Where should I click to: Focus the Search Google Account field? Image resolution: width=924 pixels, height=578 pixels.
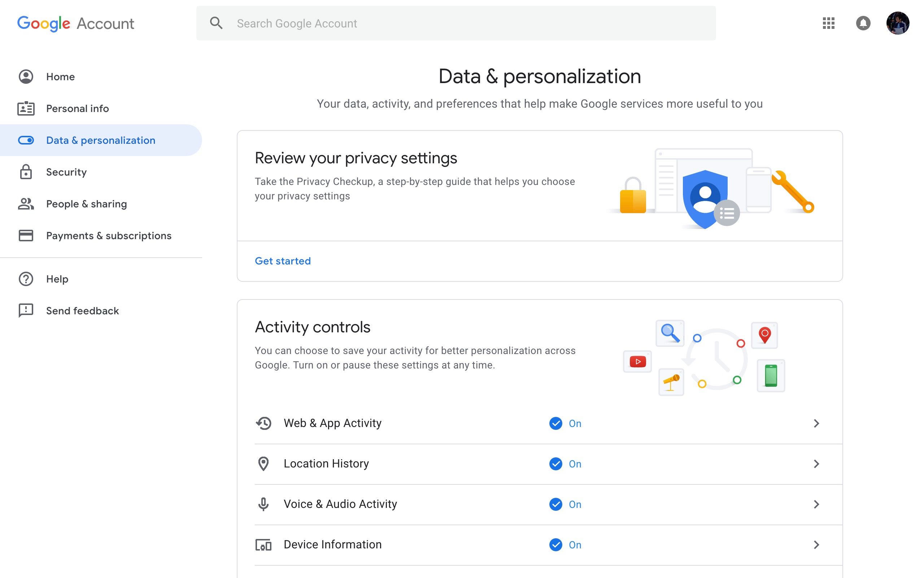pyautogui.click(x=456, y=23)
